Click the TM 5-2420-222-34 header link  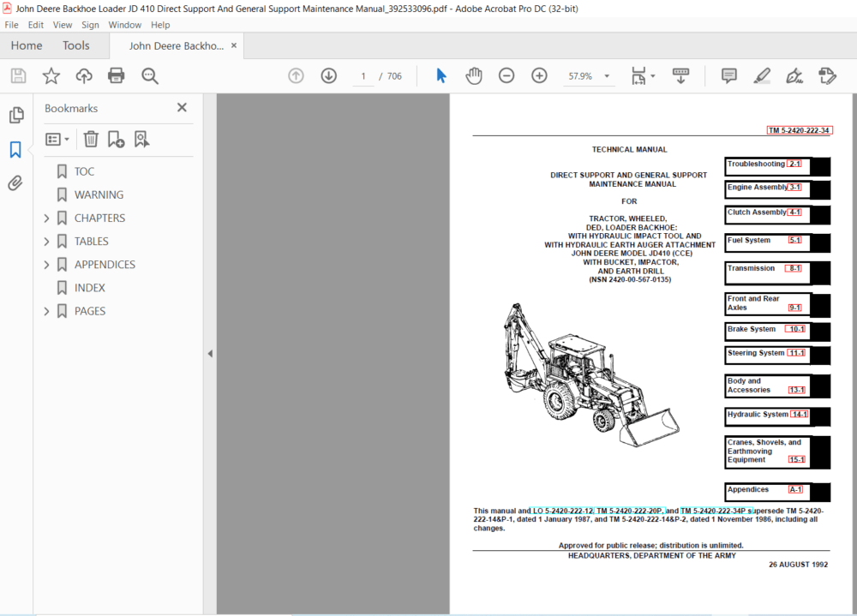pyautogui.click(x=800, y=130)
